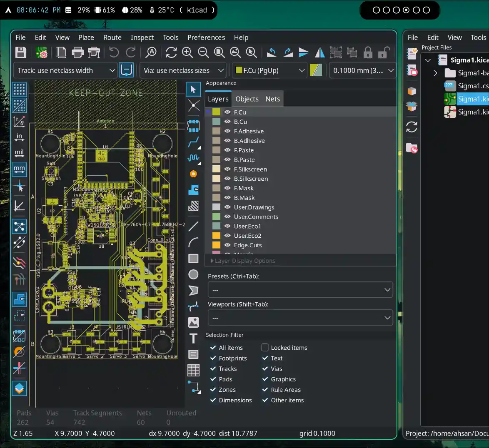Select the Add Text tool

[x=193, y=338]
